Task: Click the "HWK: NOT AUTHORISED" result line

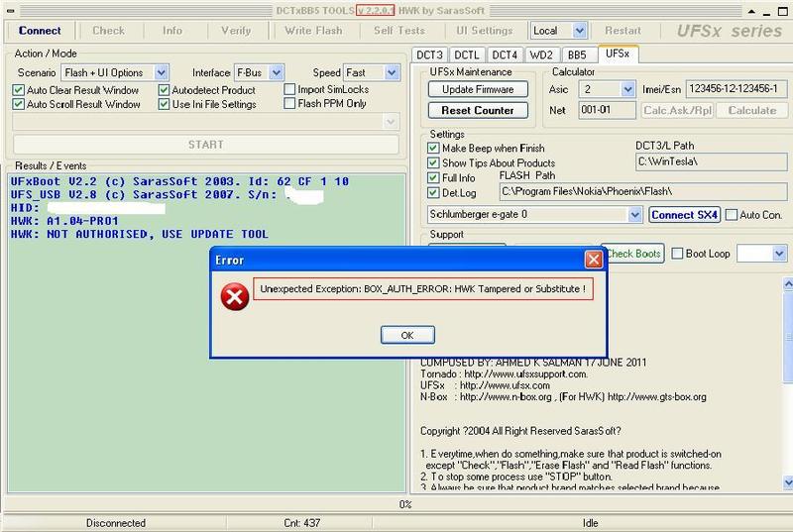Action: [x=139, y=235]
